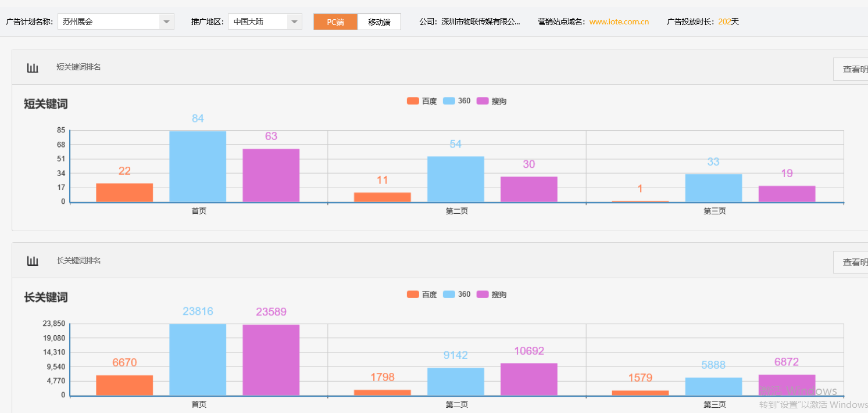Click bar chart icon beside 短关键词排名

click(33, 68)
